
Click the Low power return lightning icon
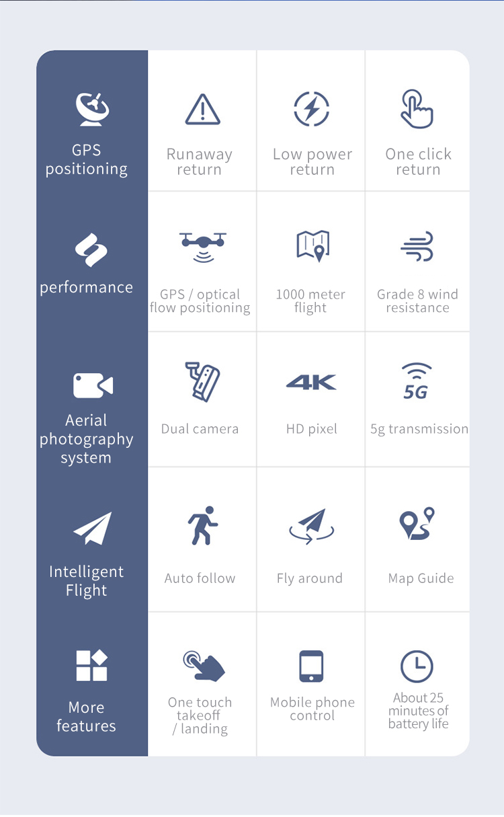(x=312, y=109)
